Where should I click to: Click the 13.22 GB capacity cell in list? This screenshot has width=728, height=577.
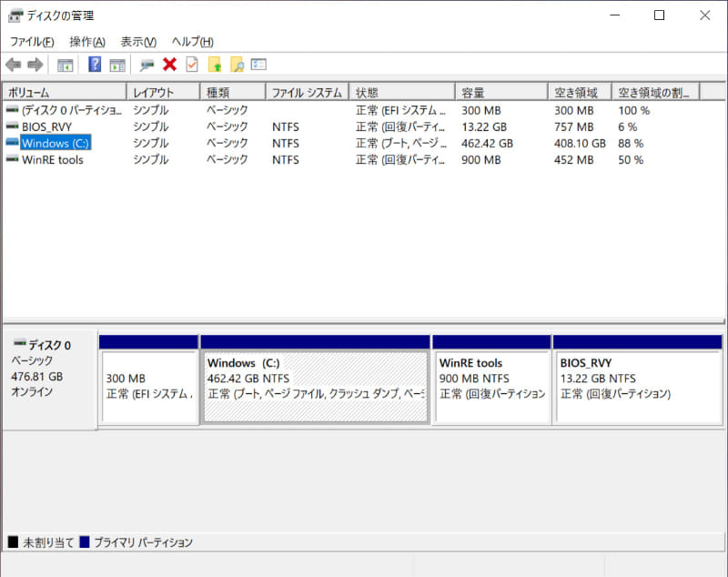tap(484, 127)
